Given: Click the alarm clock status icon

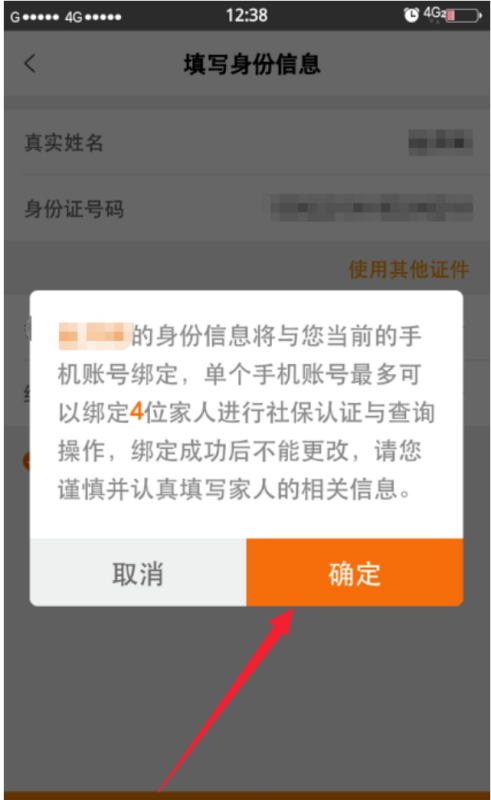Looking at the screenshot, I should 411,15.
